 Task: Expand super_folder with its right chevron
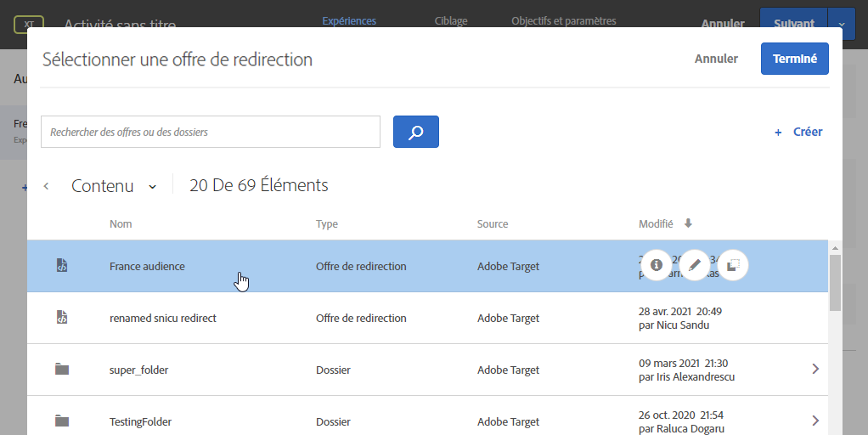tap(815, 369)
